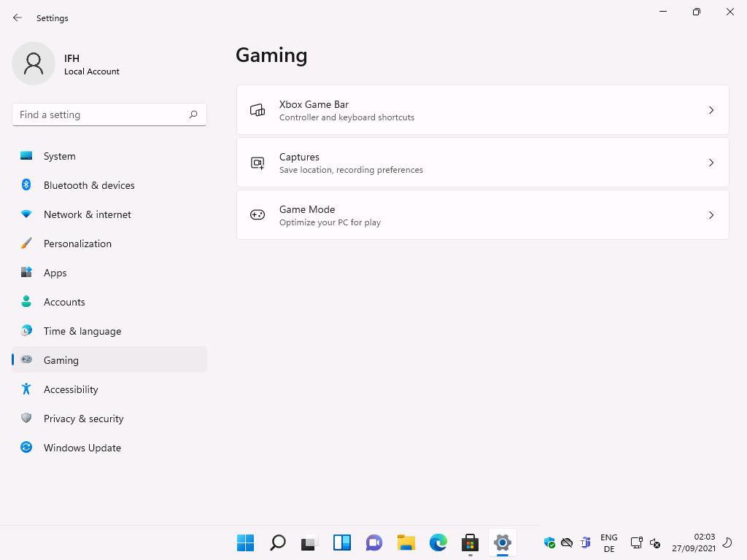Click the IFH user avatar picture
The height and width of the screenshot is (560, 747).
34,63
